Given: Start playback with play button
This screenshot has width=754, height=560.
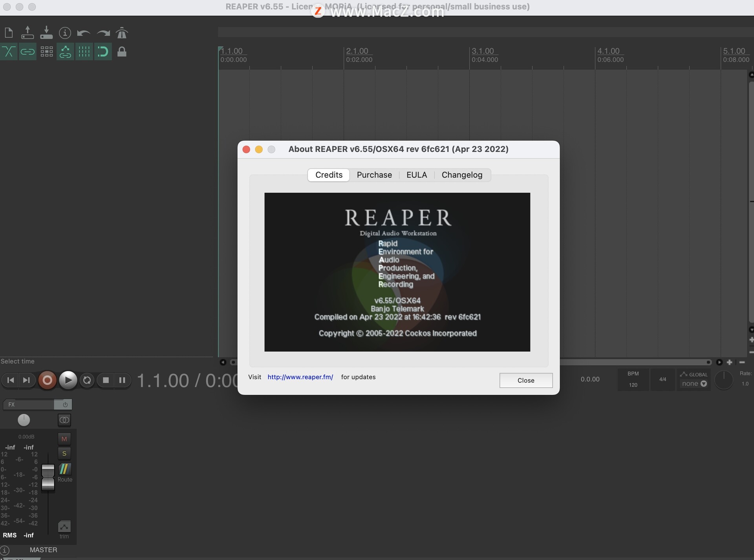Looking at the screenshot, I should click(68, 380).
